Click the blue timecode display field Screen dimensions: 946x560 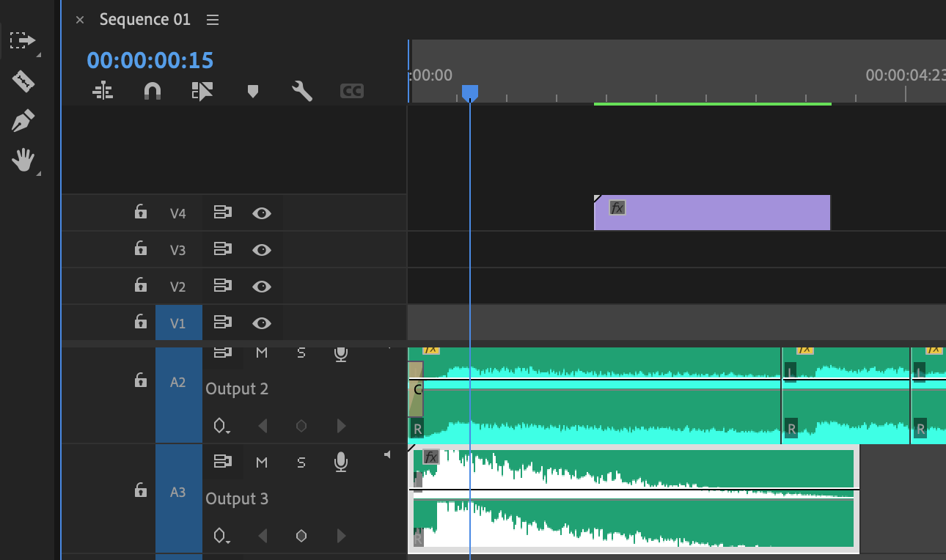point(149,61)
